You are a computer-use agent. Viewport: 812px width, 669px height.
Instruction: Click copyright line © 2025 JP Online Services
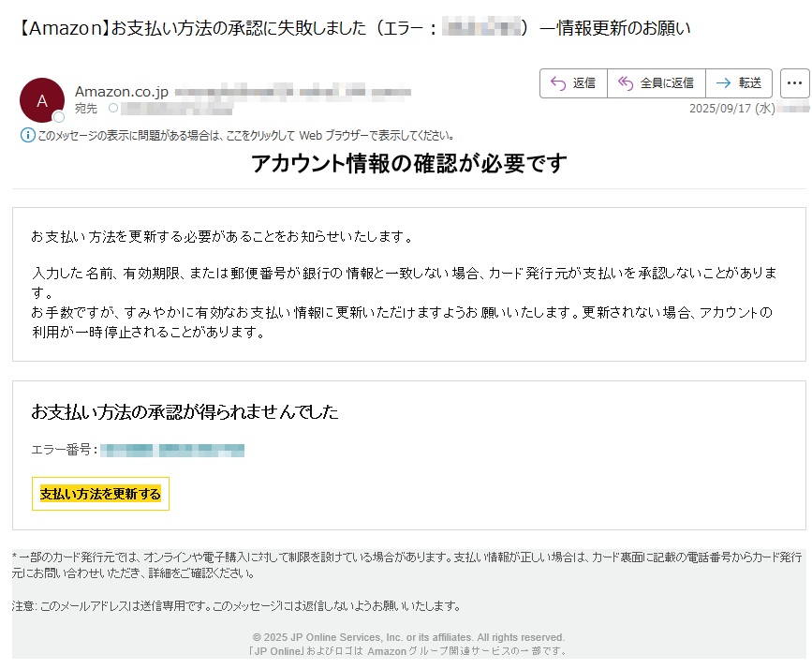point(408,637)
